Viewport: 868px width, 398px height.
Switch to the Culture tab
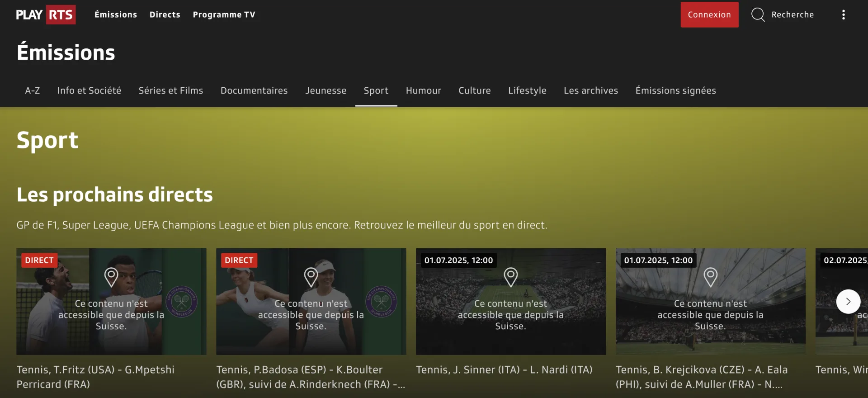(x=475, y=90)
